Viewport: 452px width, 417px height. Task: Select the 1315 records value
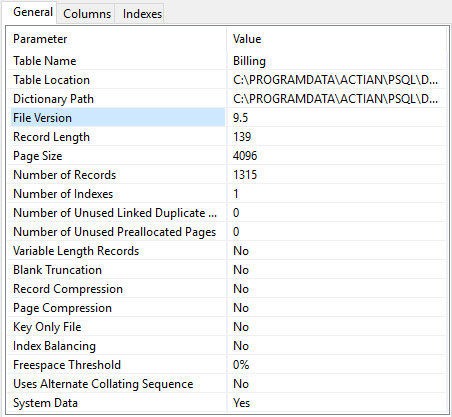(x=245, y=175)
